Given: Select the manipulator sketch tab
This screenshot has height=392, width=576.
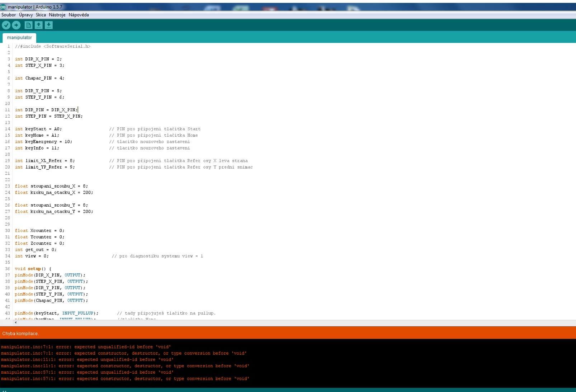Looking at the screenshot, I should pos(19,38).
